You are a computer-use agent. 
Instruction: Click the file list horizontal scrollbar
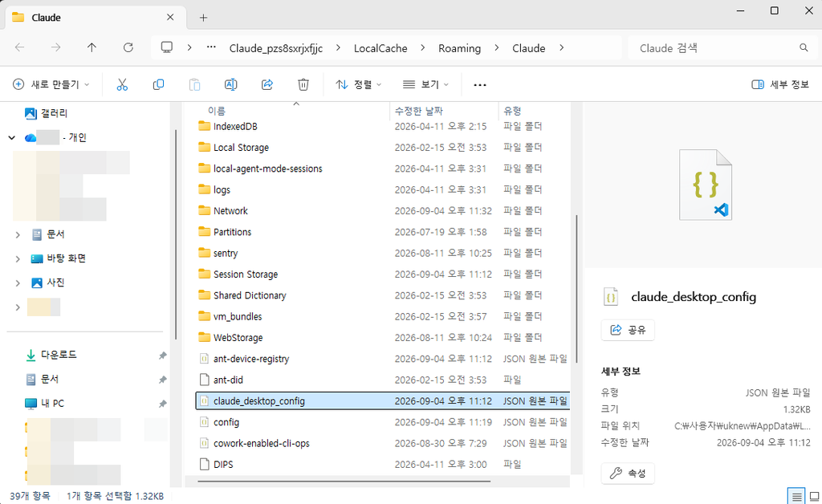(x=344, y=481)
